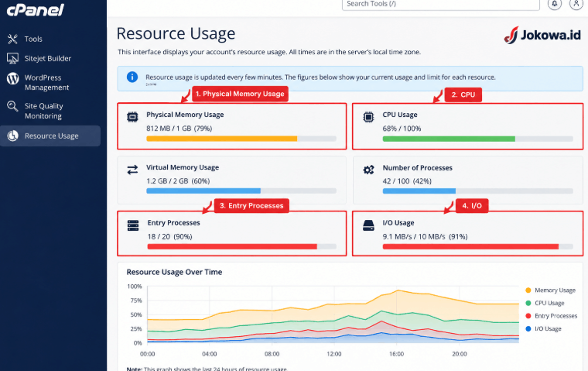Click the 20:00 label on chart axis
588x371 pixels.
pyautogui.click(x=460, y=354)
